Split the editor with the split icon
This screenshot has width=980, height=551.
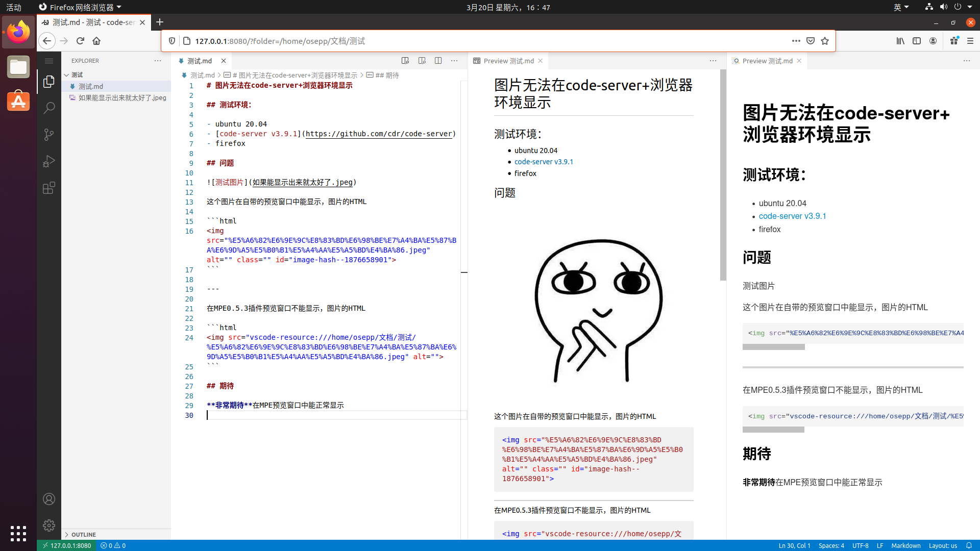tap(439, 60)
